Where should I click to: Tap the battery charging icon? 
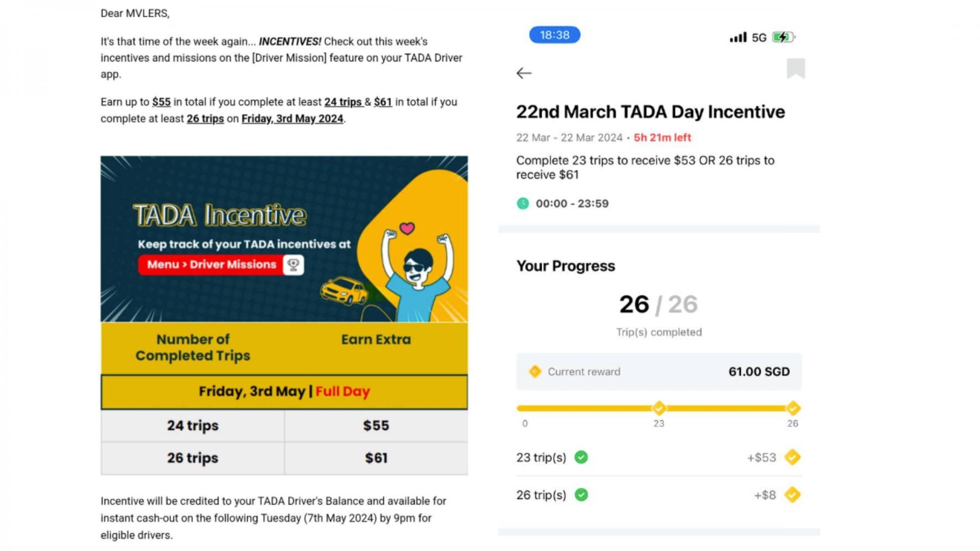[782, 37]
